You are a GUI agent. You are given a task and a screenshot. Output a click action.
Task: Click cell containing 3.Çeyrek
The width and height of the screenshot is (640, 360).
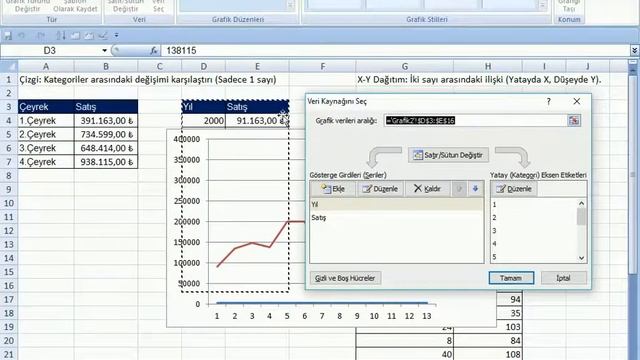point(46,148)
